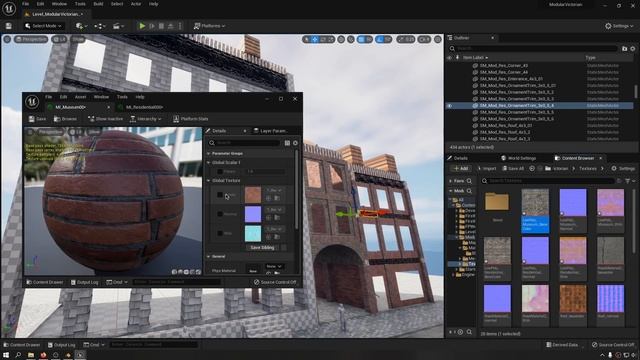Switch to the World Settings tab
The image size is (640, 360).
[519, 158]
